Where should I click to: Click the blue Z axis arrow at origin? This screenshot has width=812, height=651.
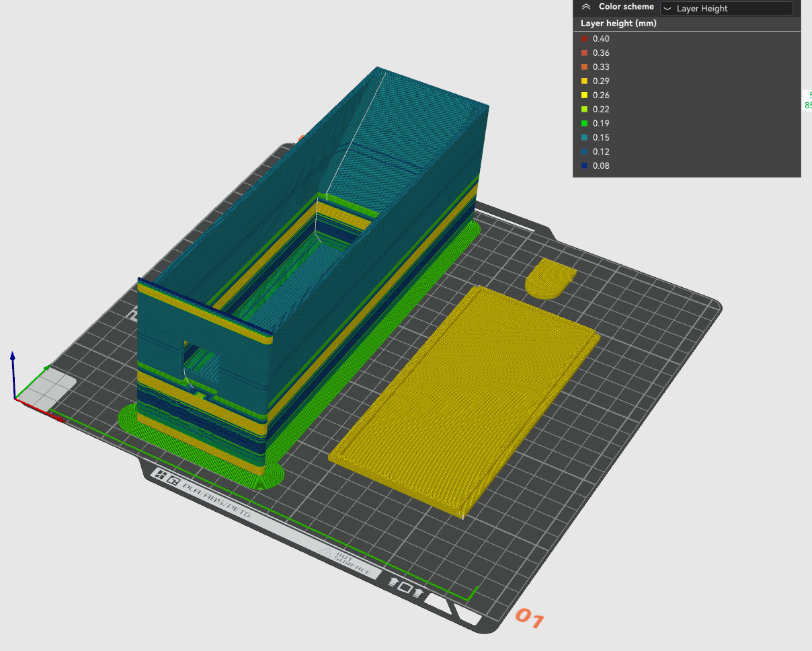(12, 363)
